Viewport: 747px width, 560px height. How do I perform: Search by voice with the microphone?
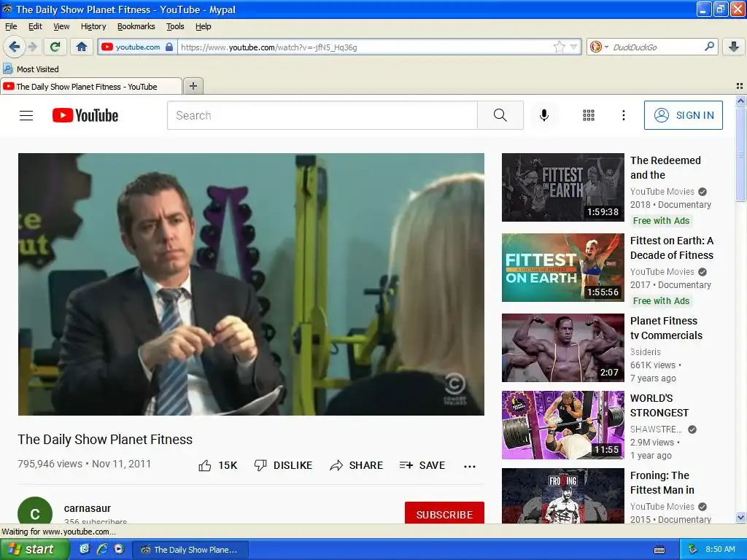point(544,115)
